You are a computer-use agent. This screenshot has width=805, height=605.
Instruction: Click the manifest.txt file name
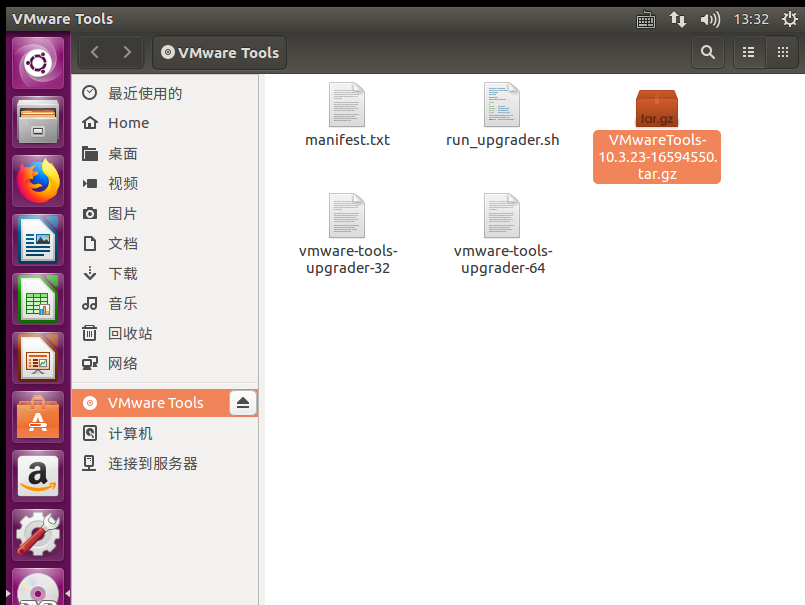point(348,140)
